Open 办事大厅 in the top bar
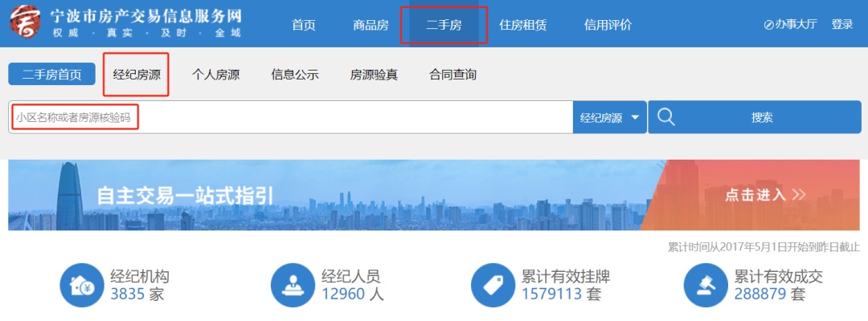 790,25
